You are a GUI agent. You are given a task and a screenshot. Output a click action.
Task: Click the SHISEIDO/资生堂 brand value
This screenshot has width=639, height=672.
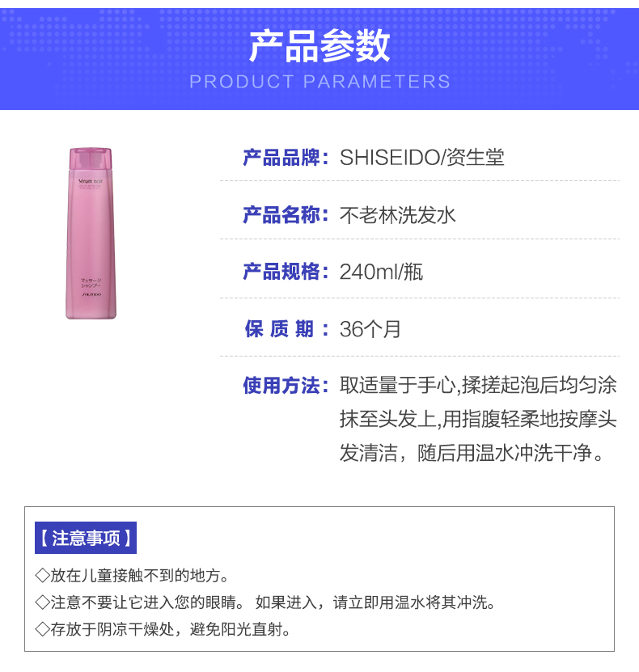(x=421, y=158)
